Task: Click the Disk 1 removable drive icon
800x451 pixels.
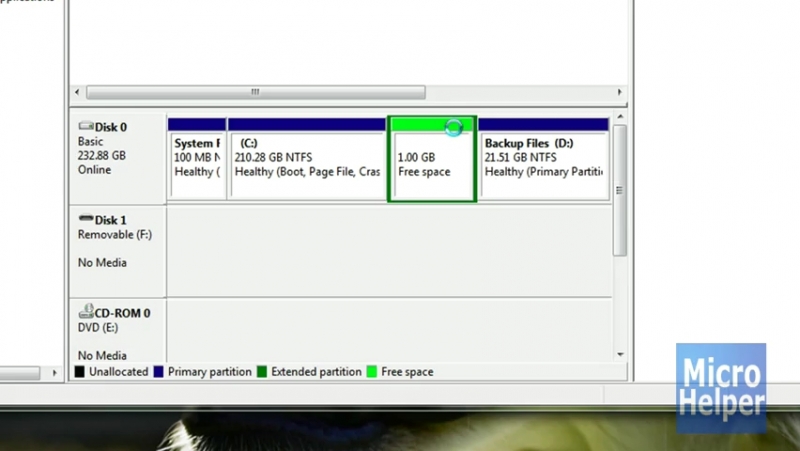Action: (x=85, y=220)
